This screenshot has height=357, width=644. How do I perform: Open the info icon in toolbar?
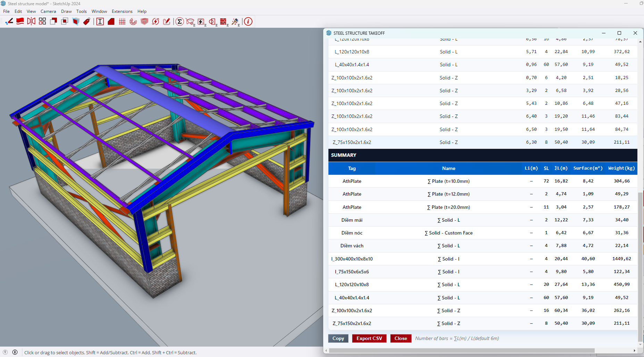click(x=248, y=22)
